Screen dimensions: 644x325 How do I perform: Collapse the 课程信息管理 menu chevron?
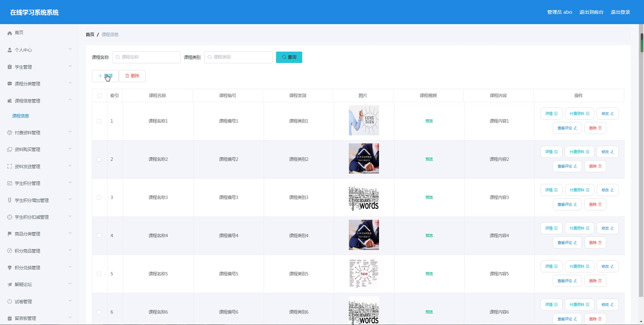coord(70,100)
